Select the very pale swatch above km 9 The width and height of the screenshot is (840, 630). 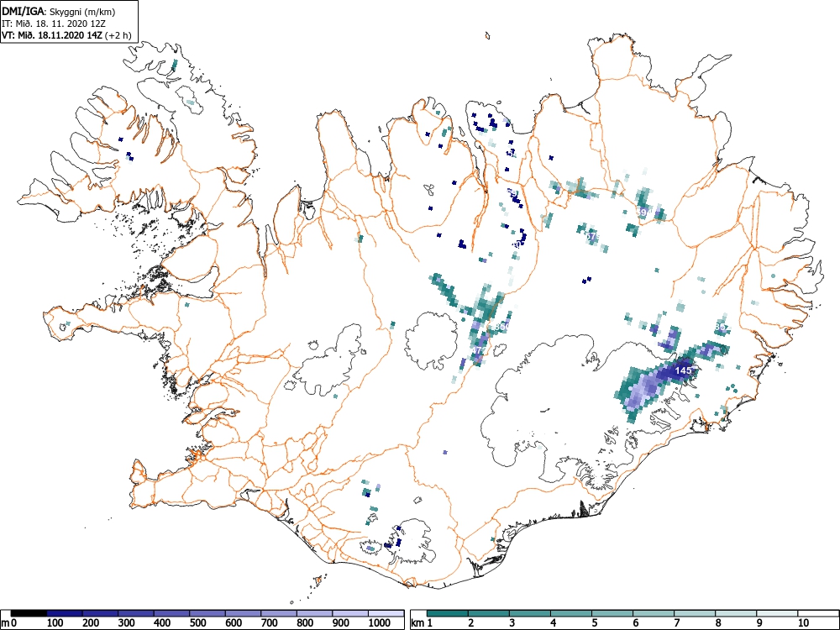(777, 613)
